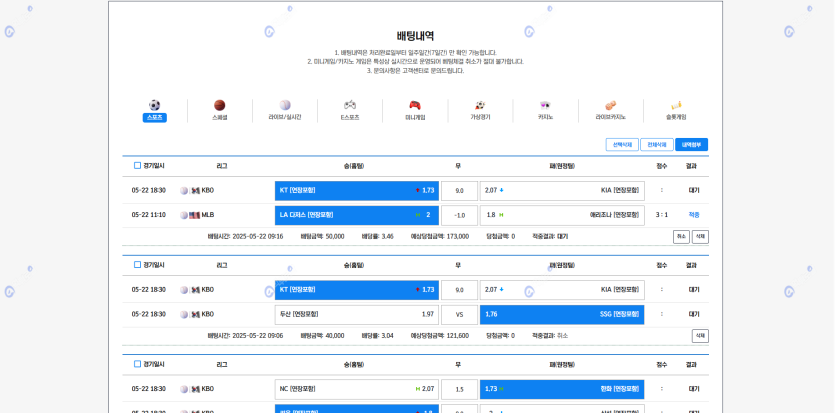
Task: Click 취소 on the first bet slip
Action: click(x=681, y=237)
